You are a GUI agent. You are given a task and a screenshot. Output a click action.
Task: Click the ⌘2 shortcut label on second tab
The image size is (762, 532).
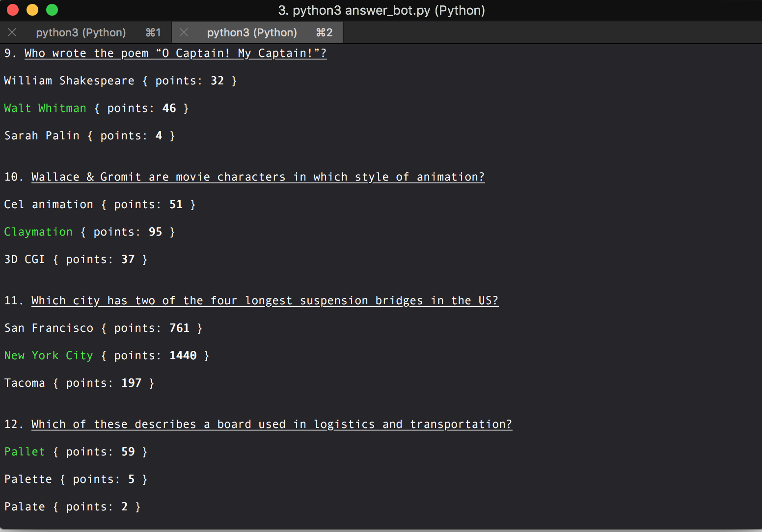(324, 32)
